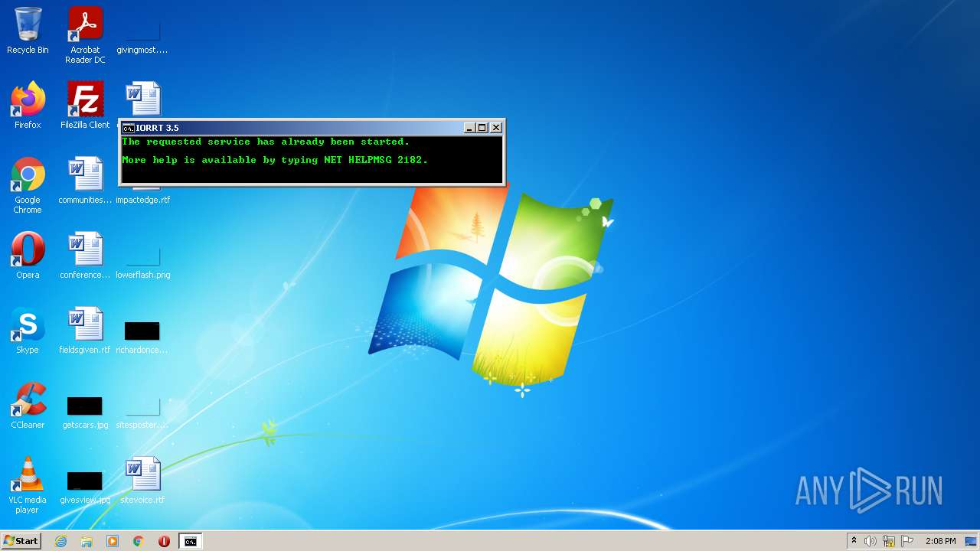Screen dimensions: 980x551
Task: Select sitevoice.rtf document
Action: [x=142, y=481]
